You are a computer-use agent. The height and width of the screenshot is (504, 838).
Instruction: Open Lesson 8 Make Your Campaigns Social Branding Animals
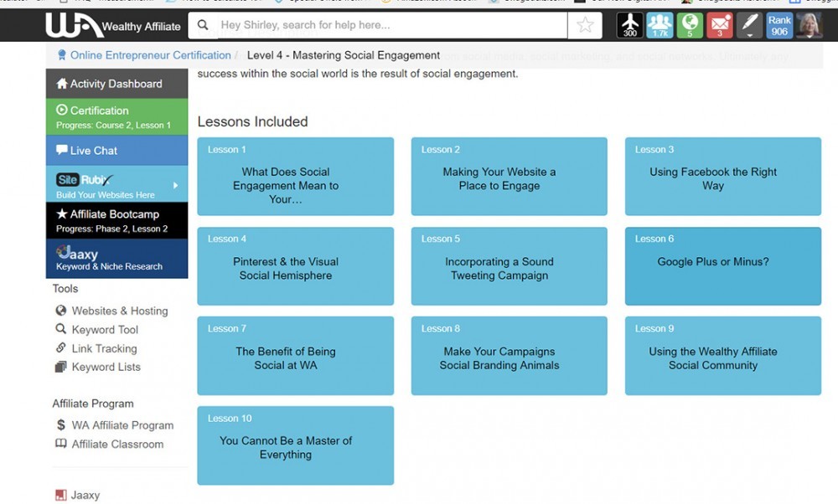[x=510, y=356]
